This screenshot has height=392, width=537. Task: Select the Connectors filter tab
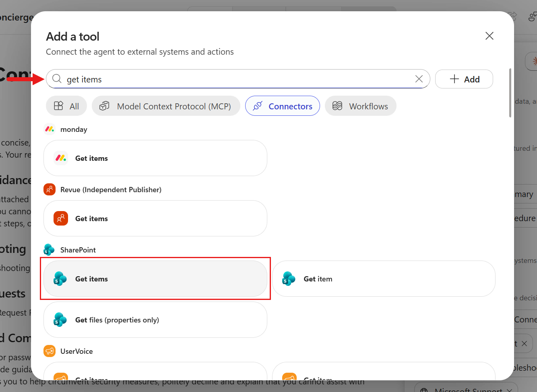pyautogui.click(x=283, y=106)
